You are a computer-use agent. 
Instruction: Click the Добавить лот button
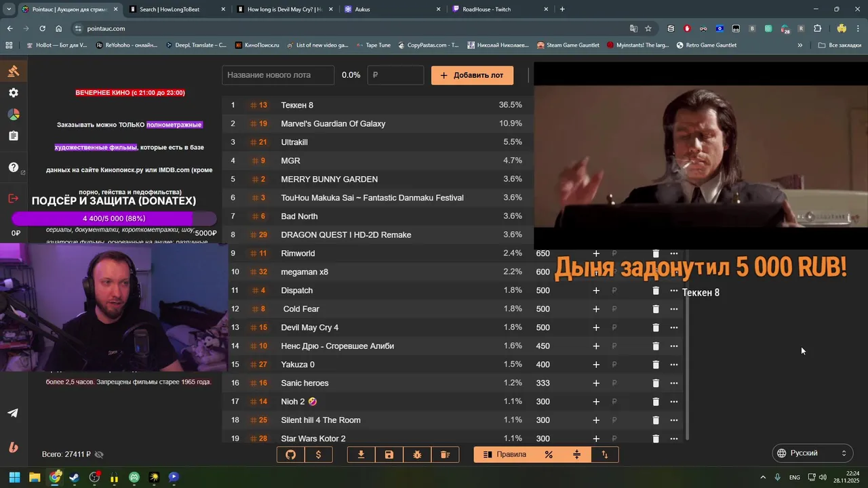[x=472, y=75]
